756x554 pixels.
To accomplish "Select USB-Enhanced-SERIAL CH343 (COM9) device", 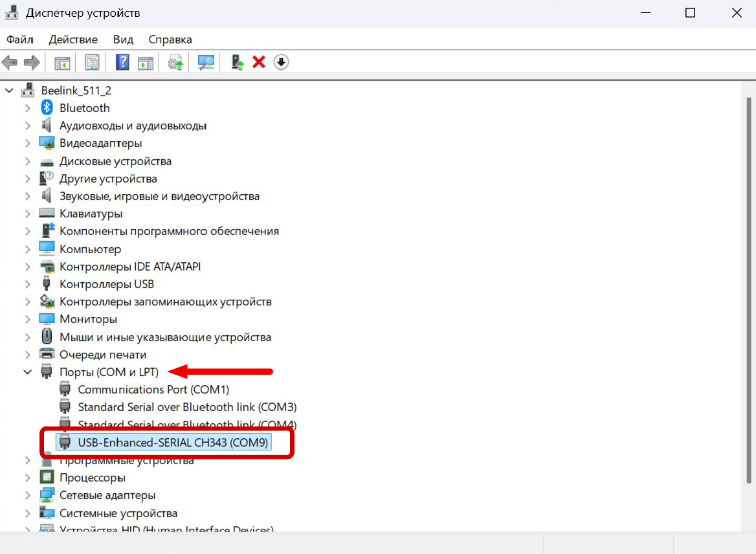I will pyautogui.click(x=164, y=442).
